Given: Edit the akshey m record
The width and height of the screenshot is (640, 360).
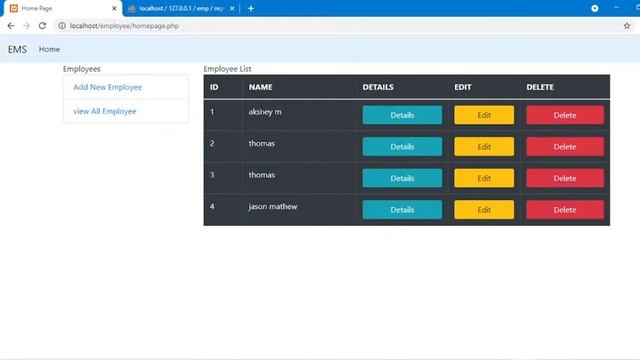Looking at the screenshot, I should click(484, 115).
